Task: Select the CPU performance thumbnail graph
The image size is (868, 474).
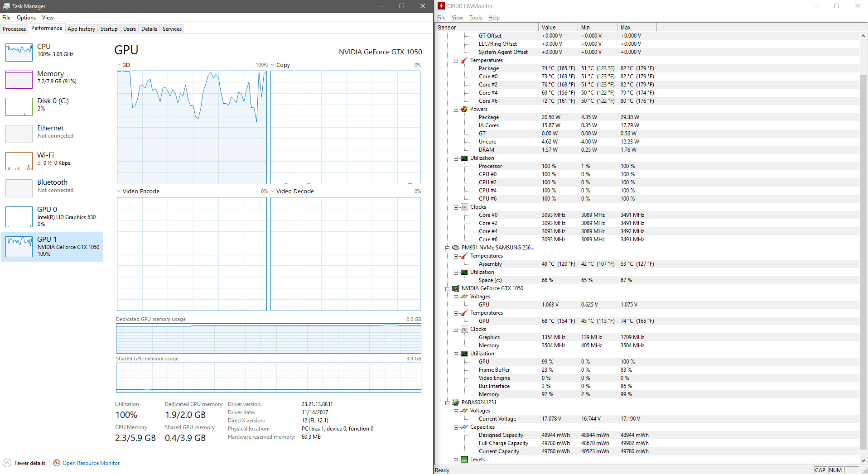Action: (19, 53)
